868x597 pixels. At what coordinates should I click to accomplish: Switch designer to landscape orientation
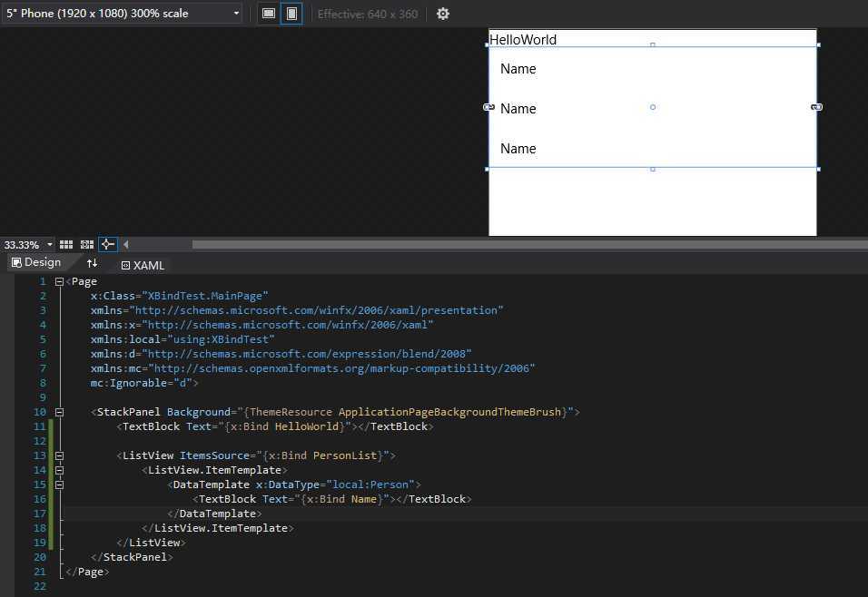pyautogui.click(x=269, y=14)
